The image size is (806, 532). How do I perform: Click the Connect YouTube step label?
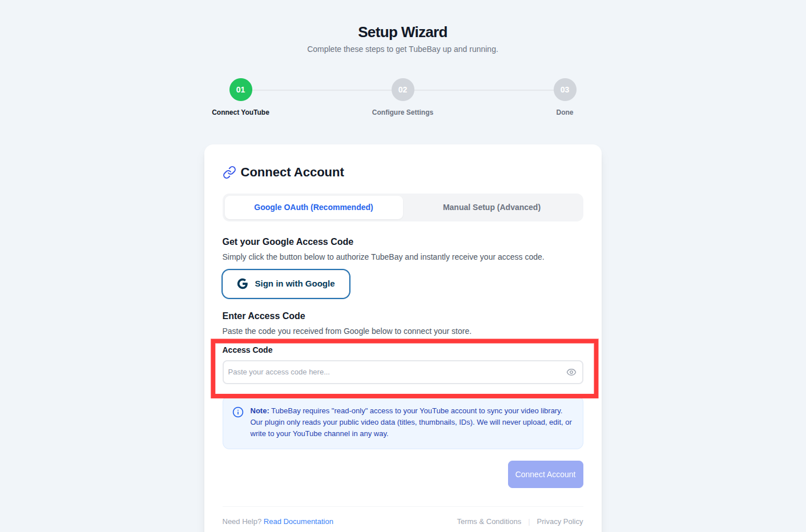241,112
